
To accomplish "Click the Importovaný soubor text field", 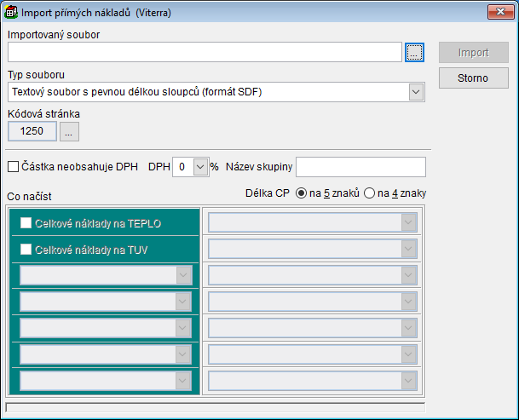I will (x=204, y=53).
